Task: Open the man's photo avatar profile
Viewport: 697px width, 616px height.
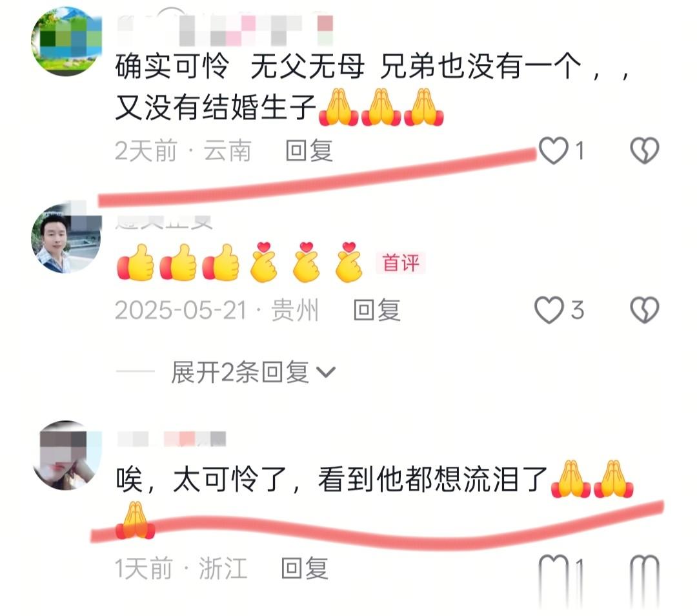Action: coord(66,238)
